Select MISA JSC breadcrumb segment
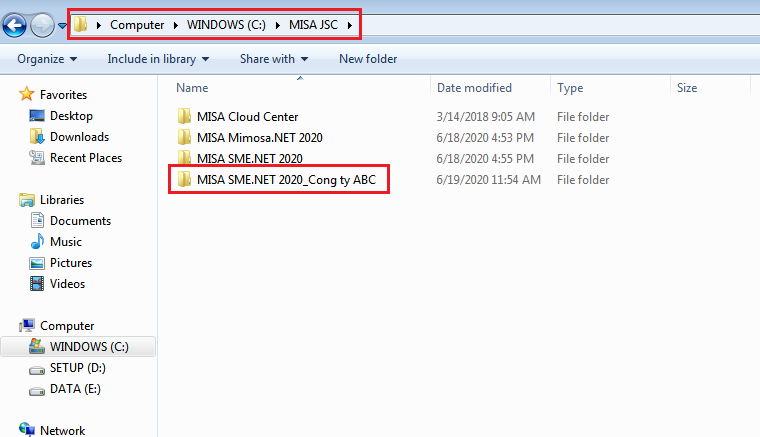This screenshot has width=760, height=437. click(x=313, y=25)
